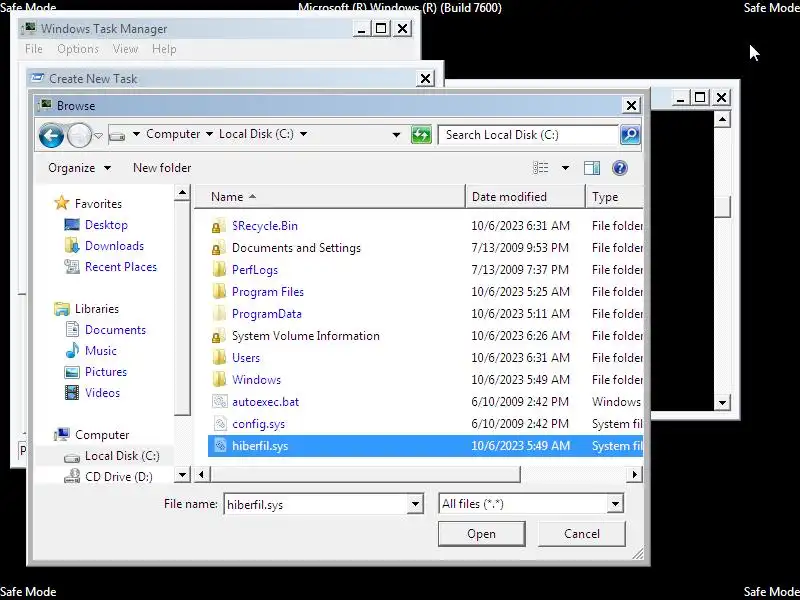Close the Create New Task dialog
This screenshot has width=800, height=600.
pos(426,79)
